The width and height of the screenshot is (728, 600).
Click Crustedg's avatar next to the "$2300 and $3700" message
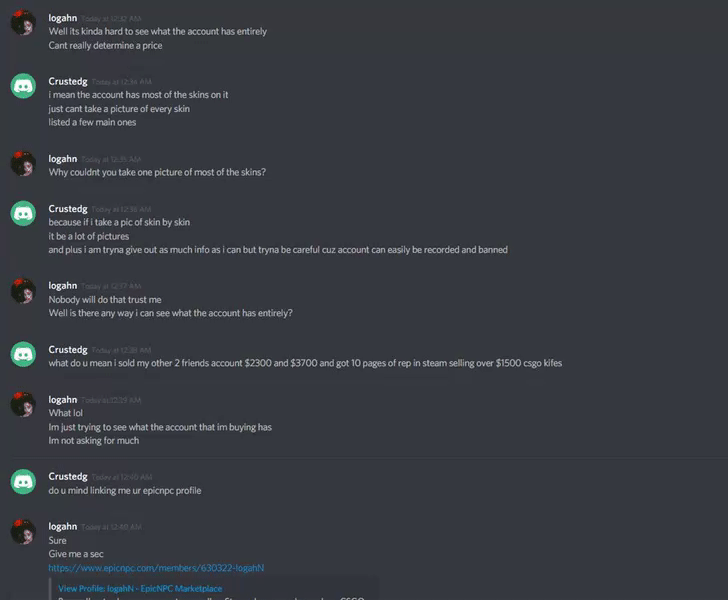(x=23, y=354)
